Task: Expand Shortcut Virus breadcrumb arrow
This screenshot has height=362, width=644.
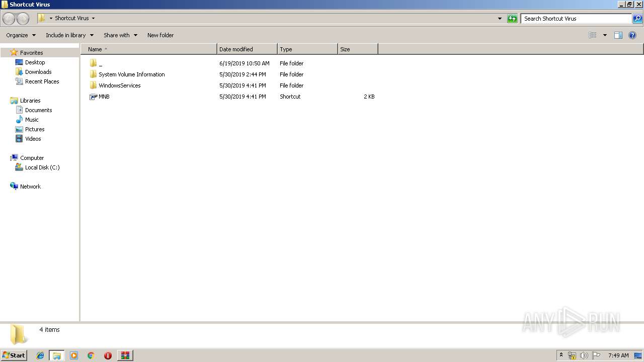Action: click(93, 19)
